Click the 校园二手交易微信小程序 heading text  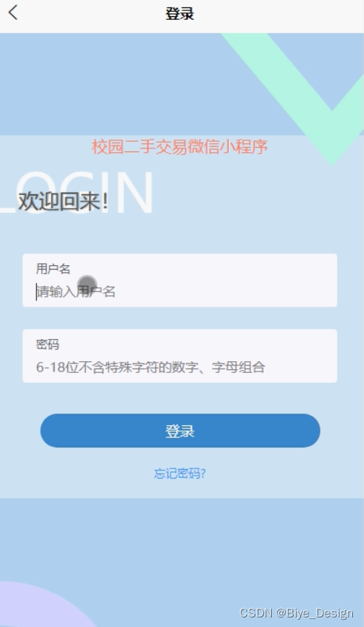(x=180, y=147)
